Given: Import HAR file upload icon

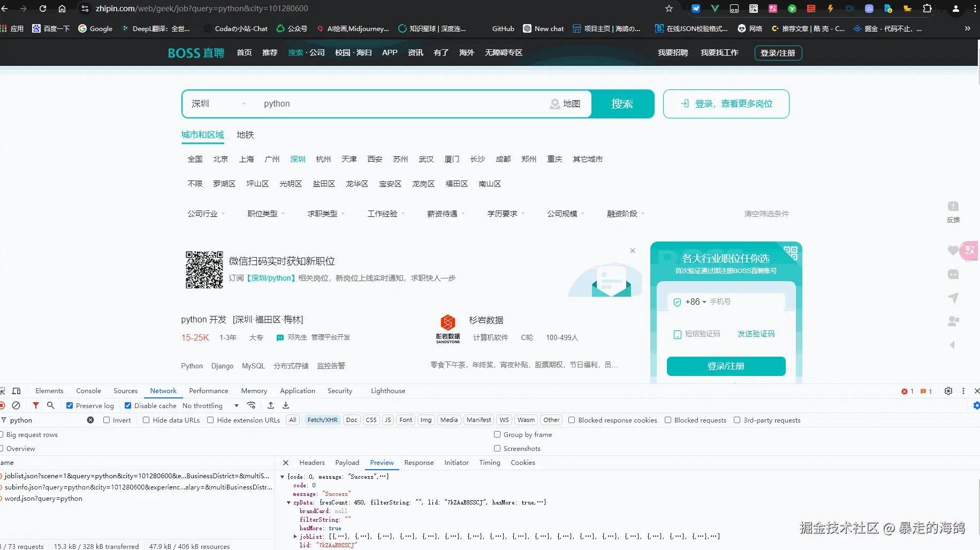Looking at the screenshot, I should (x=271, y=405).
